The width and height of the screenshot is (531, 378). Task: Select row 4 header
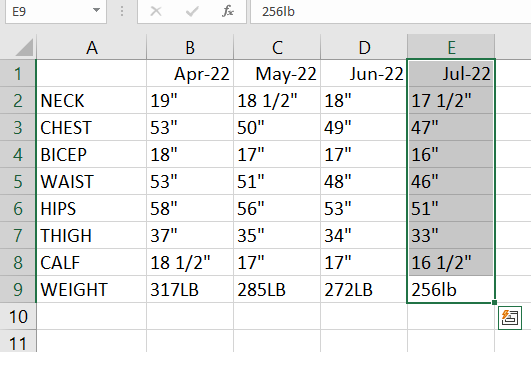pos(18,154)
